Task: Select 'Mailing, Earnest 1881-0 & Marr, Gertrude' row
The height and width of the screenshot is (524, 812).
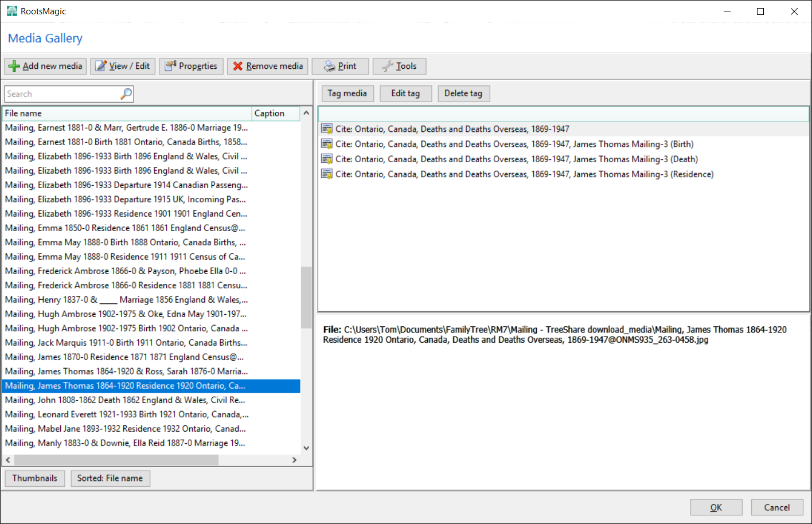Action: pos(151,128)
